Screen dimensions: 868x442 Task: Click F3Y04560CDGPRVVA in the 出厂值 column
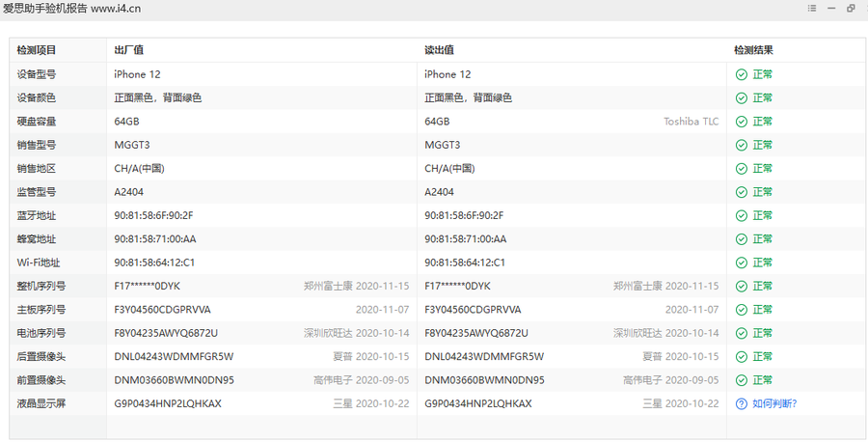click(x=162, y=310)
